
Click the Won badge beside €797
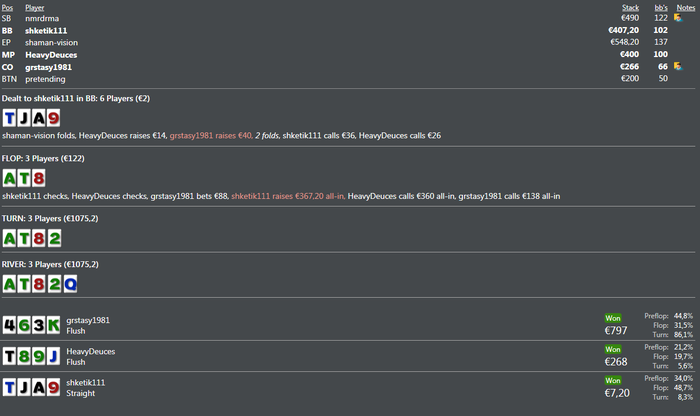click(x=613, y=318)
